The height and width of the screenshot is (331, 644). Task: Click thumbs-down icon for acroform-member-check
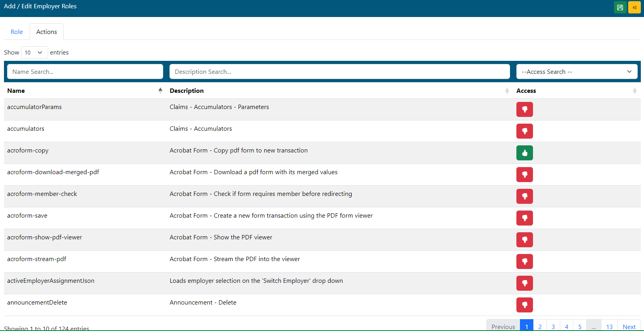coord(524,196)
